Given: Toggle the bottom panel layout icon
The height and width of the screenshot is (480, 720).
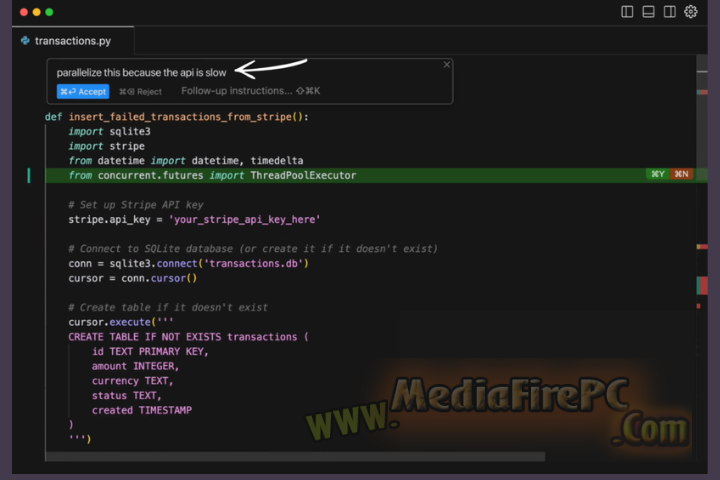Looking at the screenshot, I should (648, 11).
